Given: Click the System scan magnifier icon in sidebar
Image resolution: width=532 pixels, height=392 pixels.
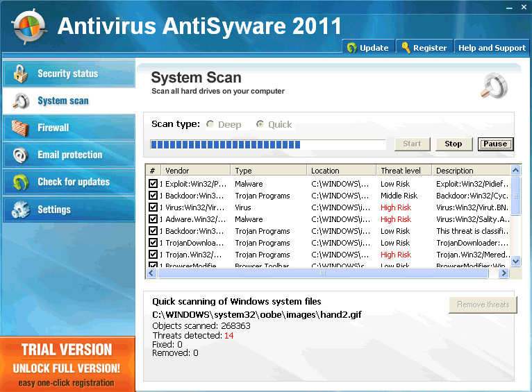Looking at the screenshot, I should 21,101.
